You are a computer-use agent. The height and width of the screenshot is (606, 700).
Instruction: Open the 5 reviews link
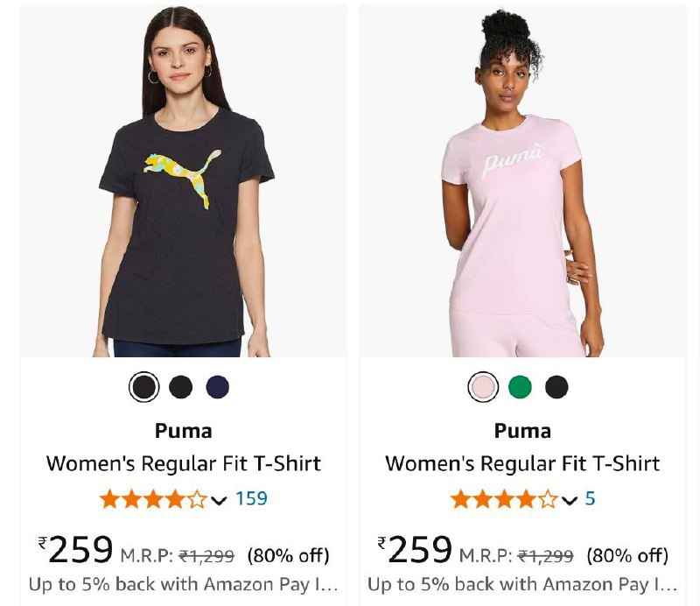coord(590,498)
